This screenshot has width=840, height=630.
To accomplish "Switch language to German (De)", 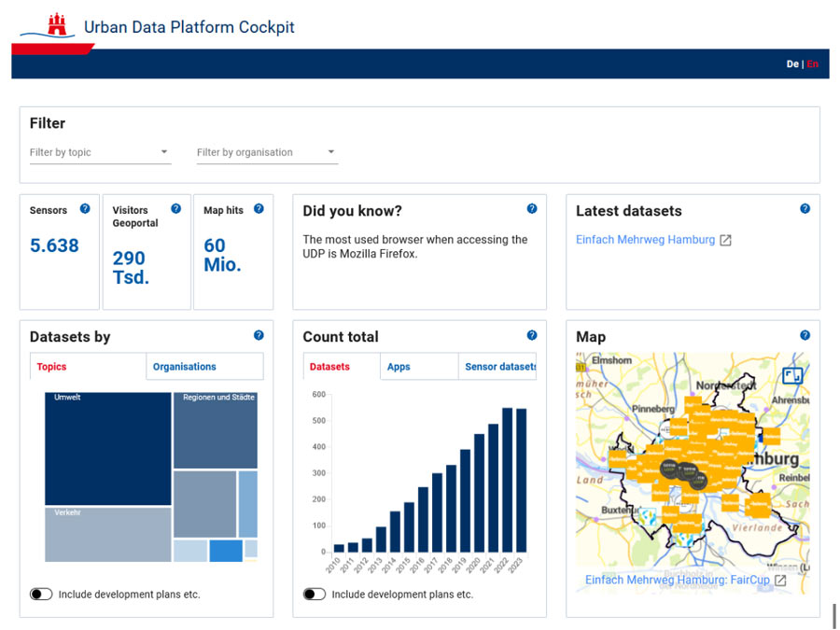I will (x=792, y=64).
